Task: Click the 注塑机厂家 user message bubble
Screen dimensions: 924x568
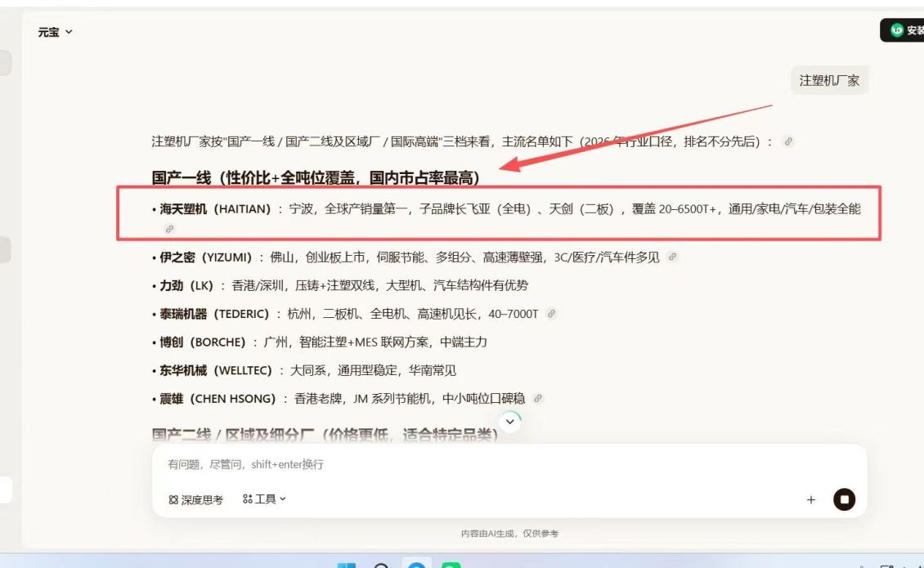Action: pyautogui.click(x=829, y=80)
